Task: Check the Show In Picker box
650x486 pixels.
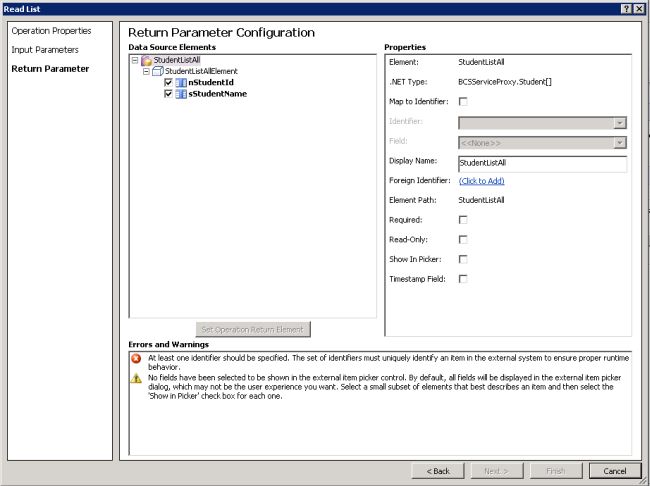Action: [463, 259]
